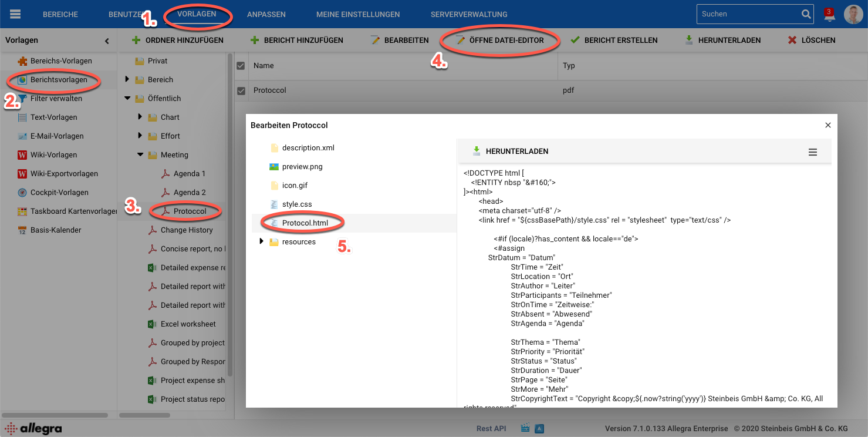This screenshot has width=868, height=437.
Task: Switch to Meine Einstellungen tab
Action: 357,14
